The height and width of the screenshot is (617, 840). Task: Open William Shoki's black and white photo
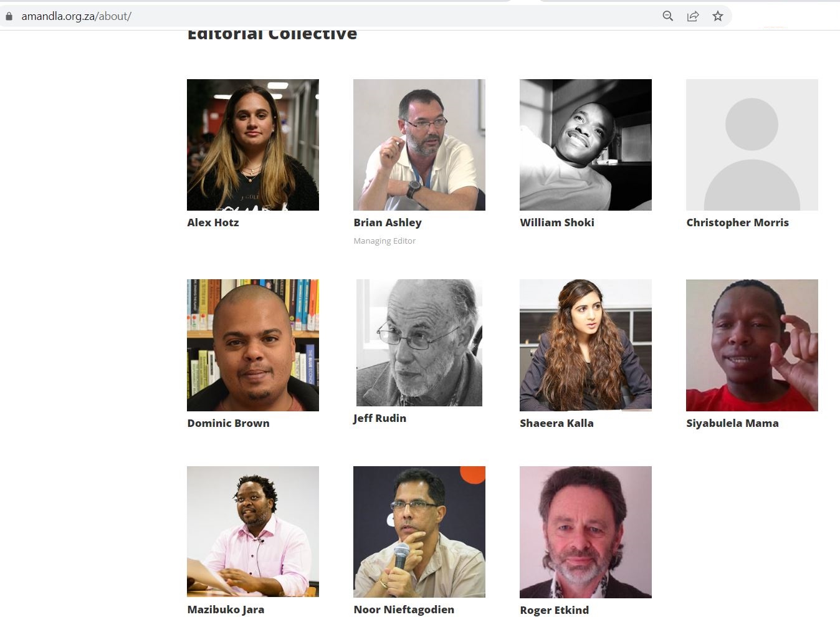click(586, 145)
